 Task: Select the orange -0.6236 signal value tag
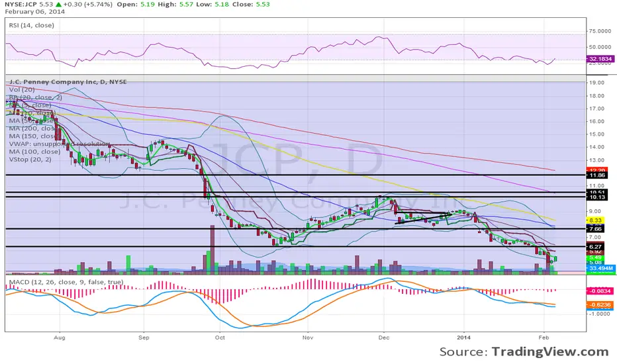pyautogui.click(x=599, y=304)
